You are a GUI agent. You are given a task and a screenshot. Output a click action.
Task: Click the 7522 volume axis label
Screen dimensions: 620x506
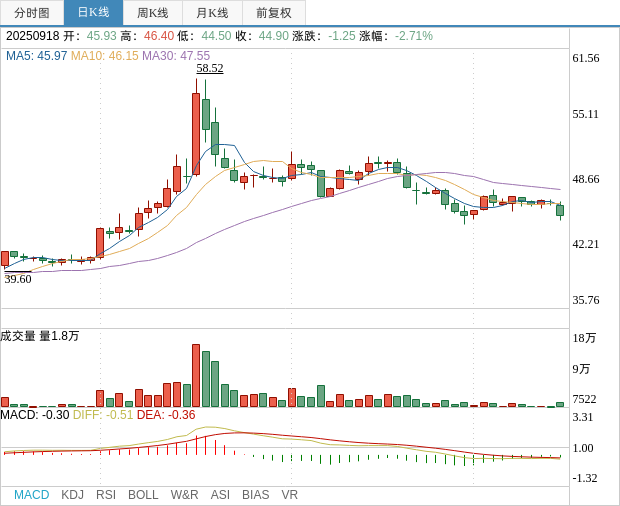tap(584, 400)
